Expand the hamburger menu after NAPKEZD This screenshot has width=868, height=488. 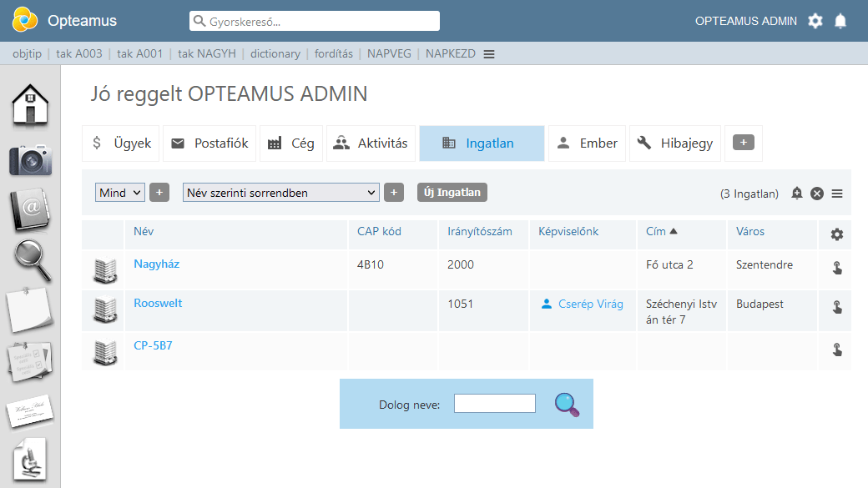489,54
